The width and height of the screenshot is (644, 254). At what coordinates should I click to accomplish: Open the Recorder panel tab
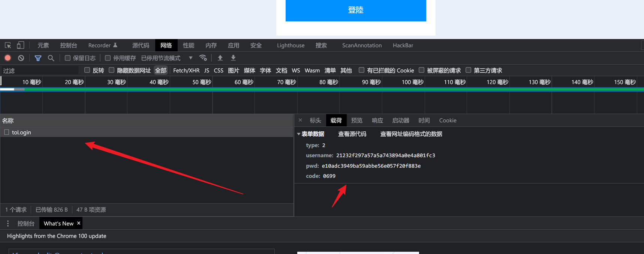pos(103,45)
